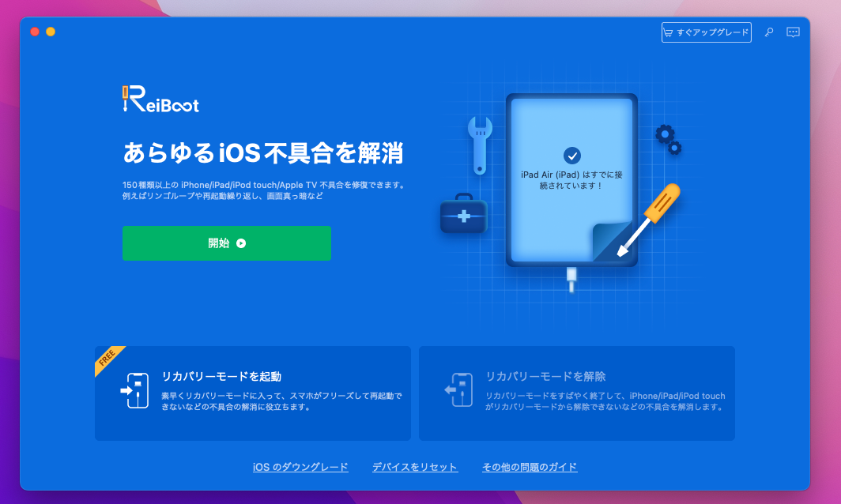Image resolution: width=841 pixels, height=504 pixels.
Task: Open the iOS のダウングレード link
Action: [x=300, y=467]
